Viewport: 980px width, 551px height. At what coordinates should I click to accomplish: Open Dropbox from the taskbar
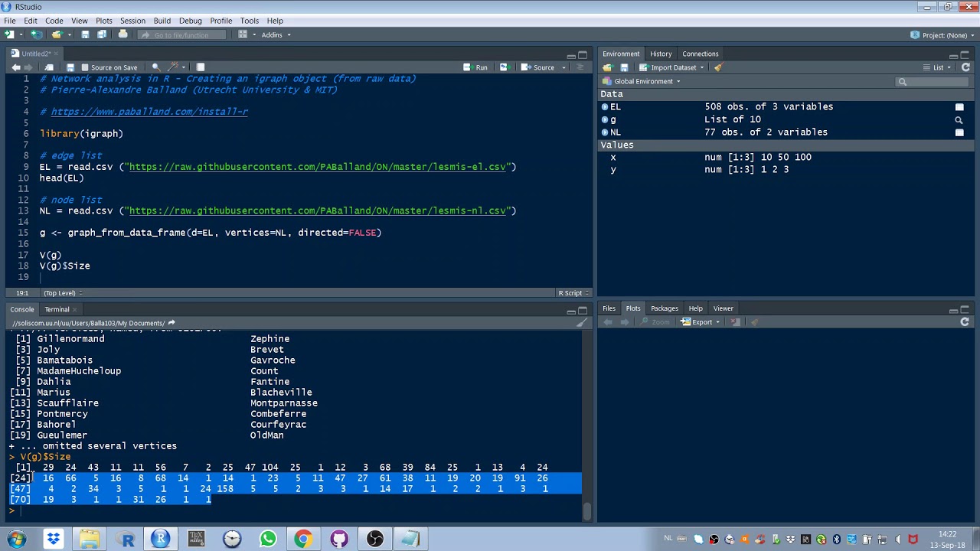(53, 540)
